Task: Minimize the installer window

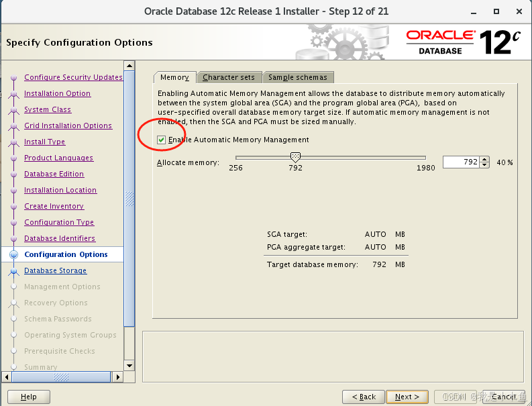Action: point(474,11)
